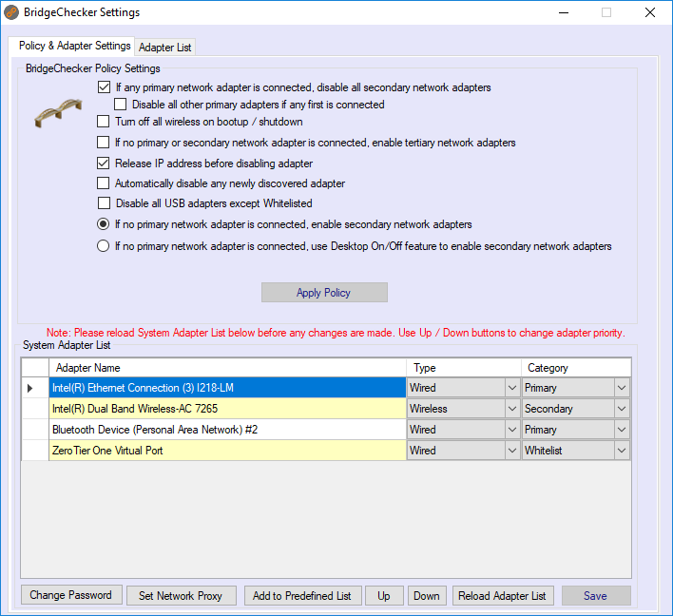
Task: Select the ZeroTier One Virtual Port adapter name cell
Action: [227, 451]
